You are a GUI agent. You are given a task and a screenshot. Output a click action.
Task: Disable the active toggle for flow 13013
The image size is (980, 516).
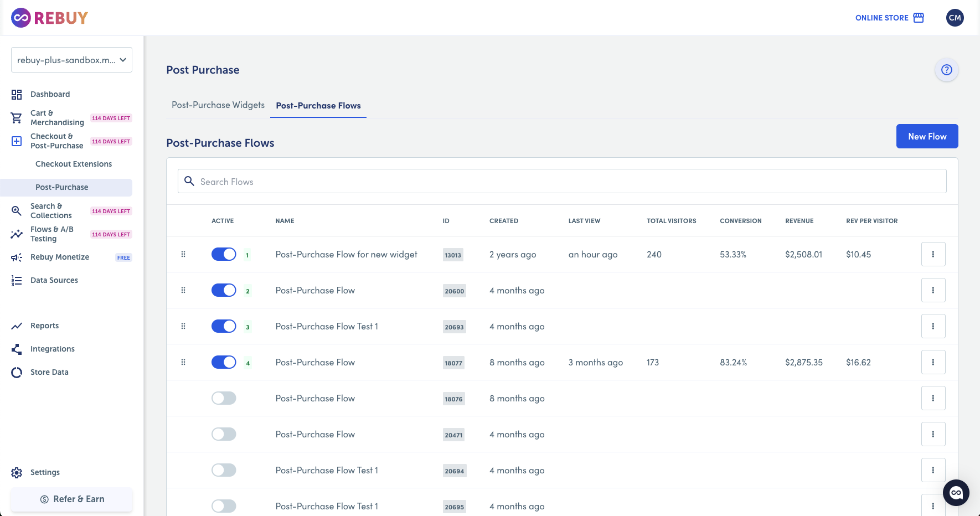223,254
